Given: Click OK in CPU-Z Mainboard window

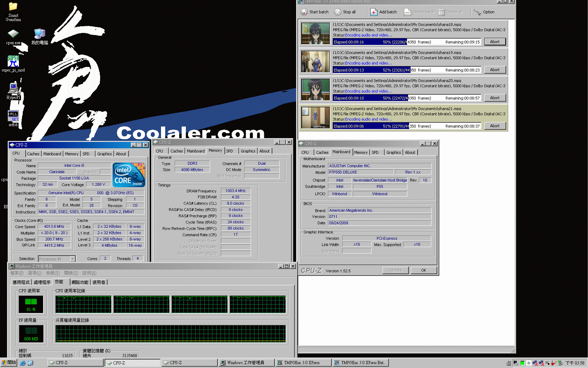Looking at the screenshot, I should click(x=423, y=270).
